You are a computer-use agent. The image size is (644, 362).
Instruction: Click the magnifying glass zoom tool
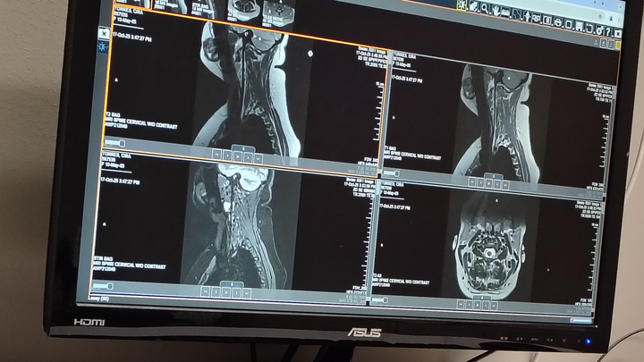coord(485,9)
